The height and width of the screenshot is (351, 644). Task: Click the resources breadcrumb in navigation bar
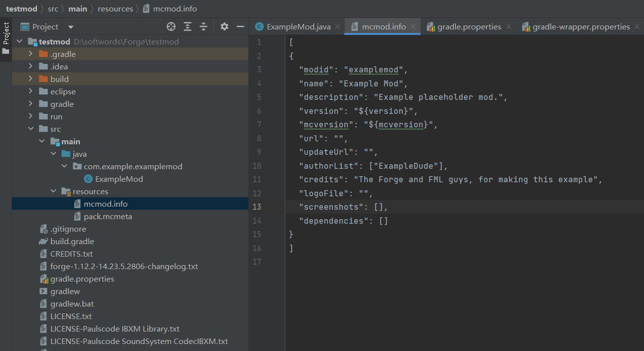click(115, 8)
